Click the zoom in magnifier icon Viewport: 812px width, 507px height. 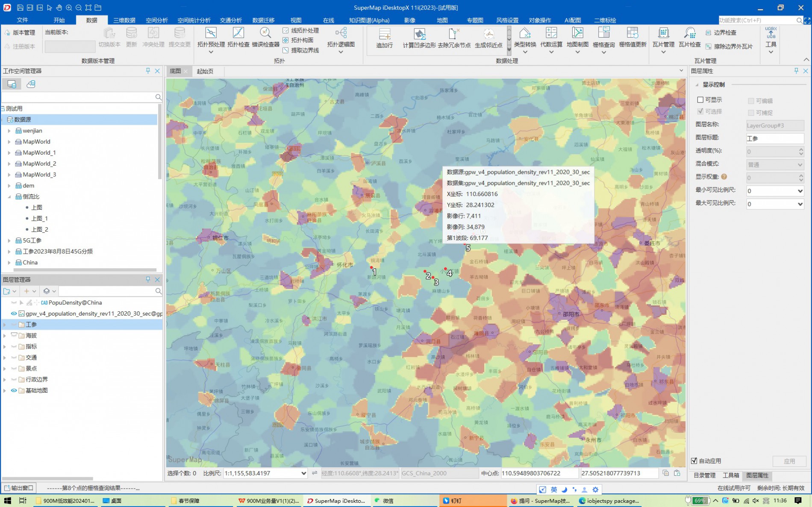(69, 8)
